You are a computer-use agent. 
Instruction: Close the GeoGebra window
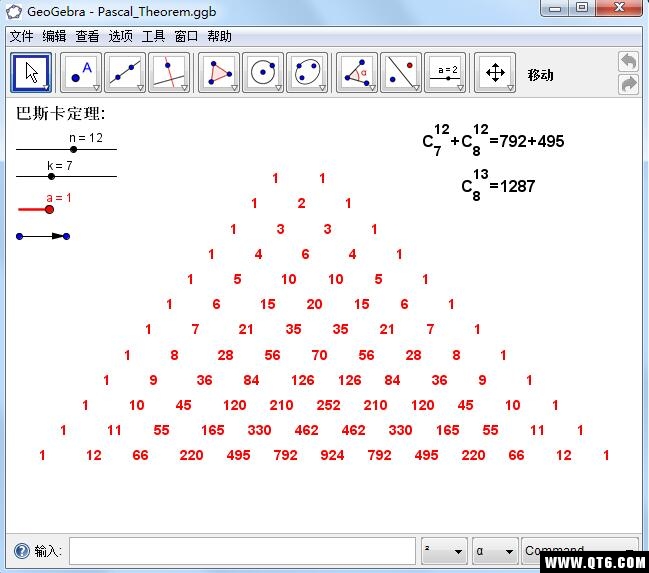(x=619, y=8)
